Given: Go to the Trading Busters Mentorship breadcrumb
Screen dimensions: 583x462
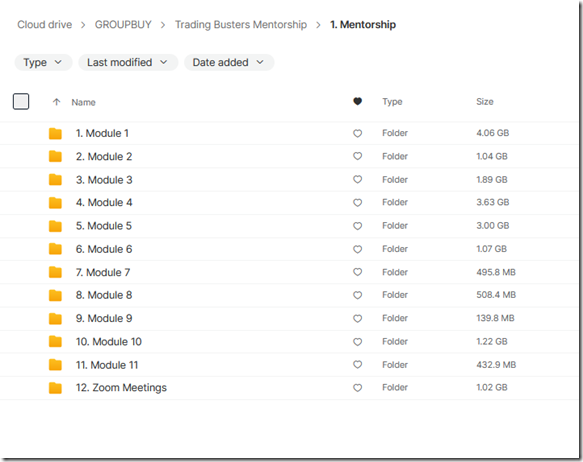Looking at the screenshot, I should [241, 25].
